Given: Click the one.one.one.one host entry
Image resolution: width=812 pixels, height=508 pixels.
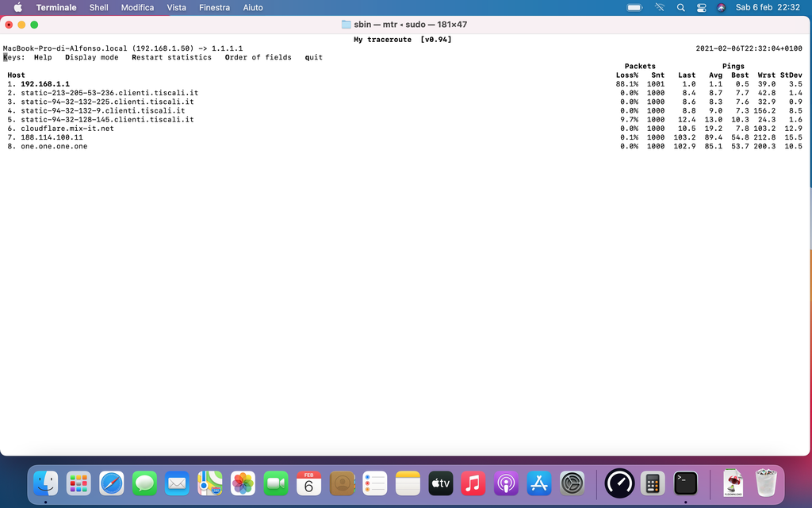Looking at the screenshot, I should 54,146.
